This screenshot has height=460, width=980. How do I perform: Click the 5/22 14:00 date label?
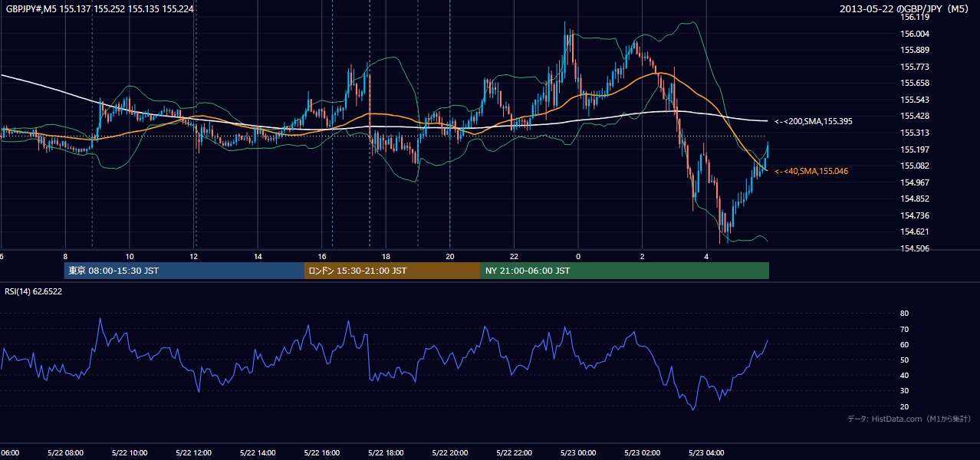coord(258,452)
